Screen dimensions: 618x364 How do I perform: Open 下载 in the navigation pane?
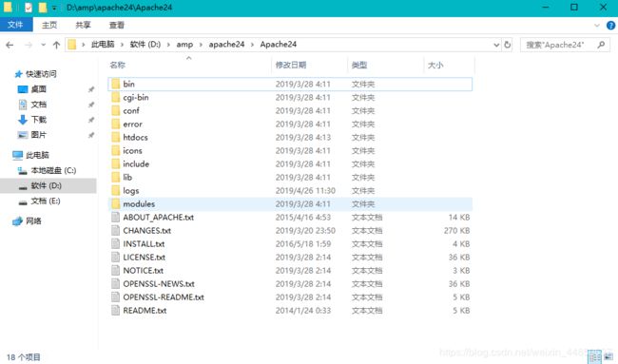pyautogui.click(x=38, y=120)
